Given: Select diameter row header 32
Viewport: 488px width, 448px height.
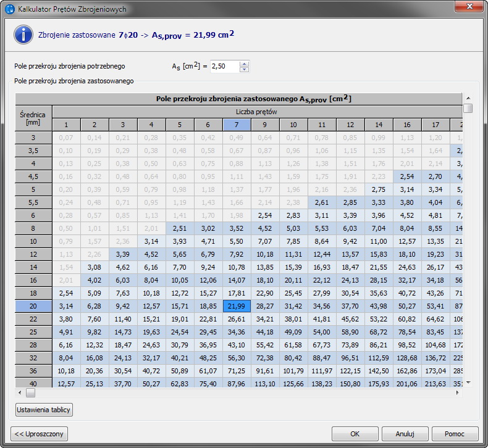Looking at the screenshot, I should click(x=33, y=357).
